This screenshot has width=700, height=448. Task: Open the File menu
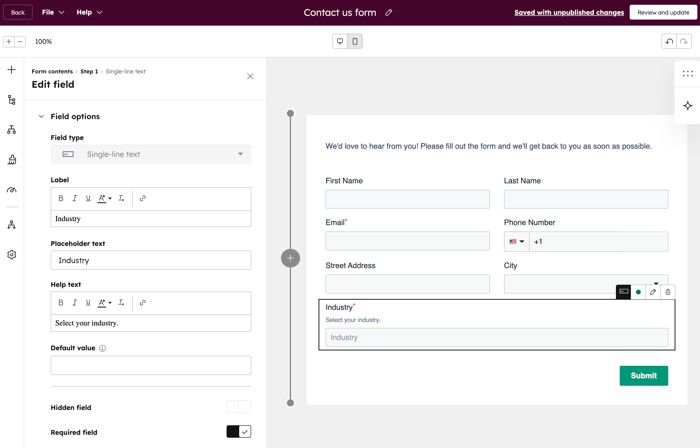tap(53, 13)
